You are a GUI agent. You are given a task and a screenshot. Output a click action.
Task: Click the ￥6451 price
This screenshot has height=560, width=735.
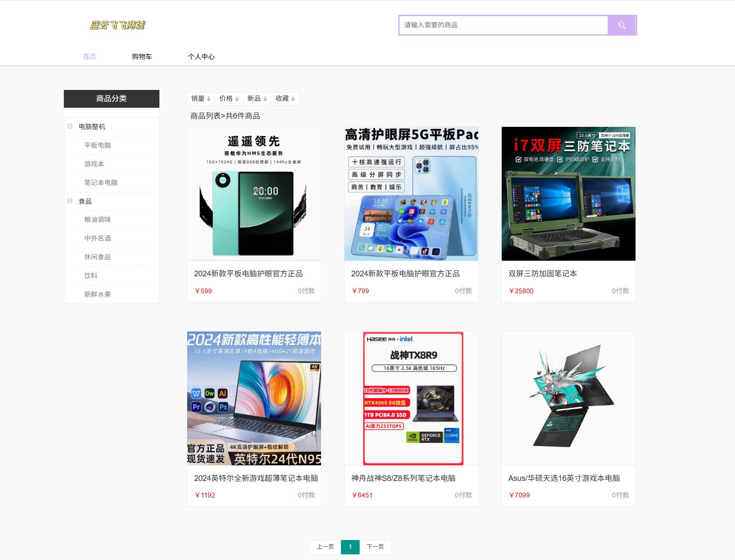362,495
